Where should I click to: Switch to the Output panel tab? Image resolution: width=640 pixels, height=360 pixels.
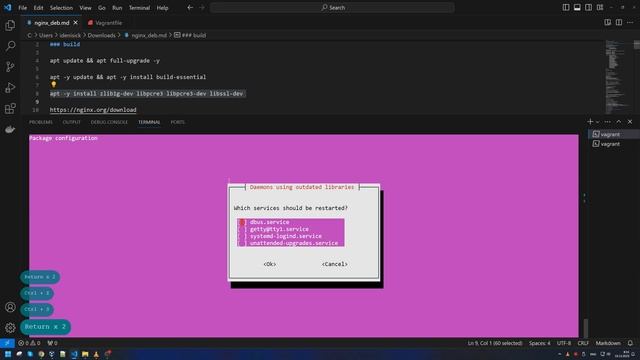71,122
